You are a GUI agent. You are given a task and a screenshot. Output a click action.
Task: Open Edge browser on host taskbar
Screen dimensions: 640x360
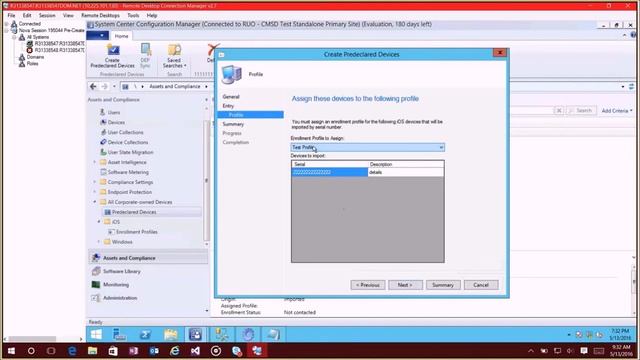tap(72, 351)
